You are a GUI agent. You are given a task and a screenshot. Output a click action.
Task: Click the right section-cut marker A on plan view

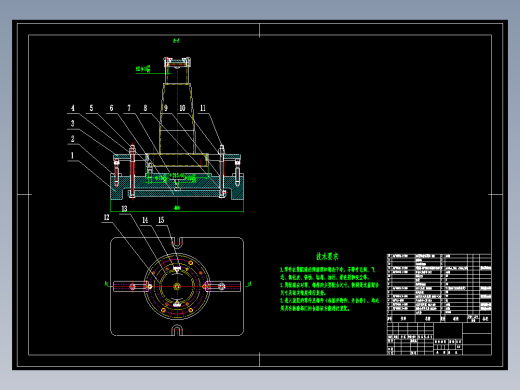pyautogui.click(x=249, y=284)
